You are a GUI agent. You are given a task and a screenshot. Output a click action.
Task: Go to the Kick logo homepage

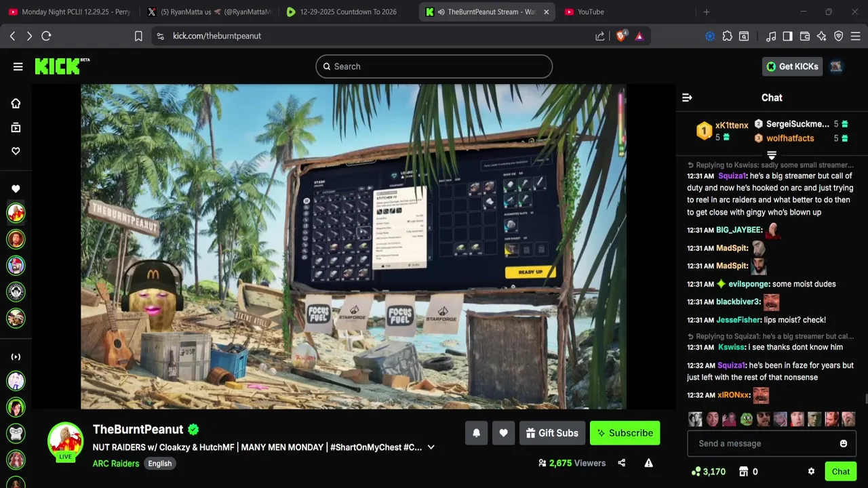click(62, 66)
